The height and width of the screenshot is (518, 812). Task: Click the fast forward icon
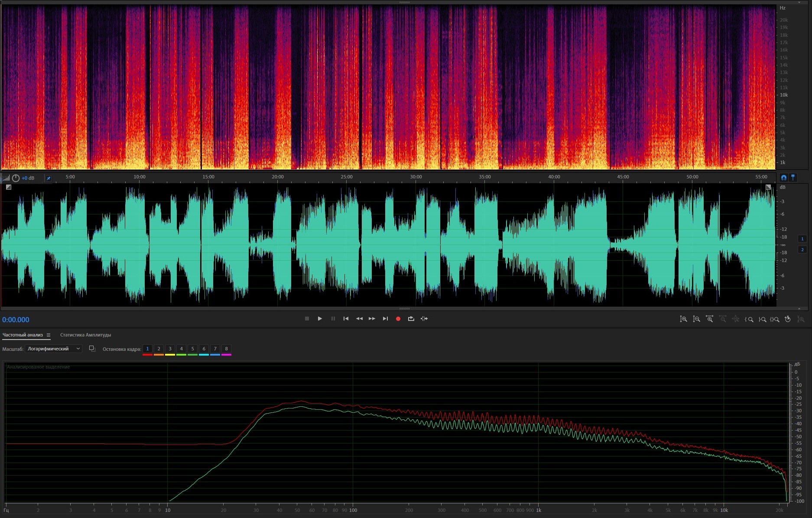pos(372,319)
